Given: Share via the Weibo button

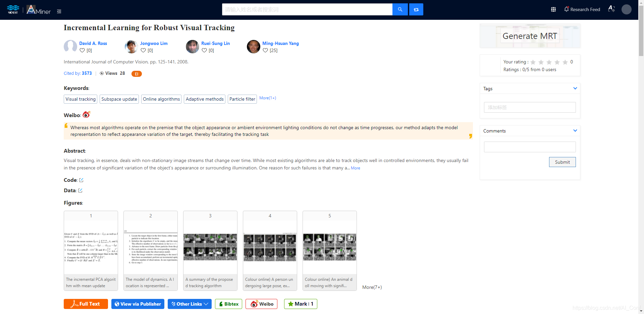Looking at the screenshot, I should click(x=261, y=304).
